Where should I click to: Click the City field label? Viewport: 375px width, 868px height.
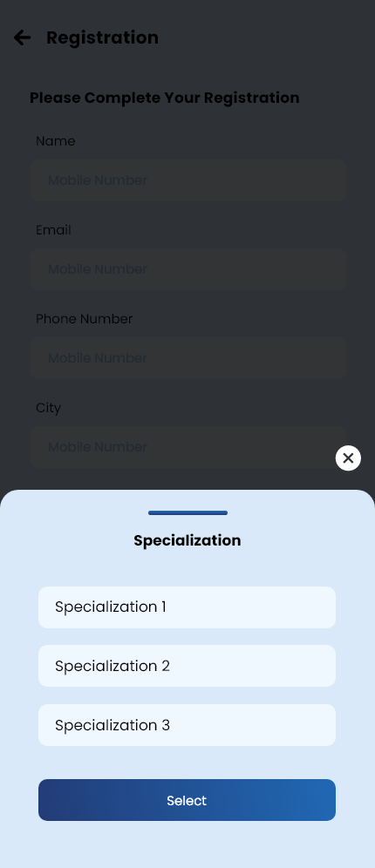(48, 408)
